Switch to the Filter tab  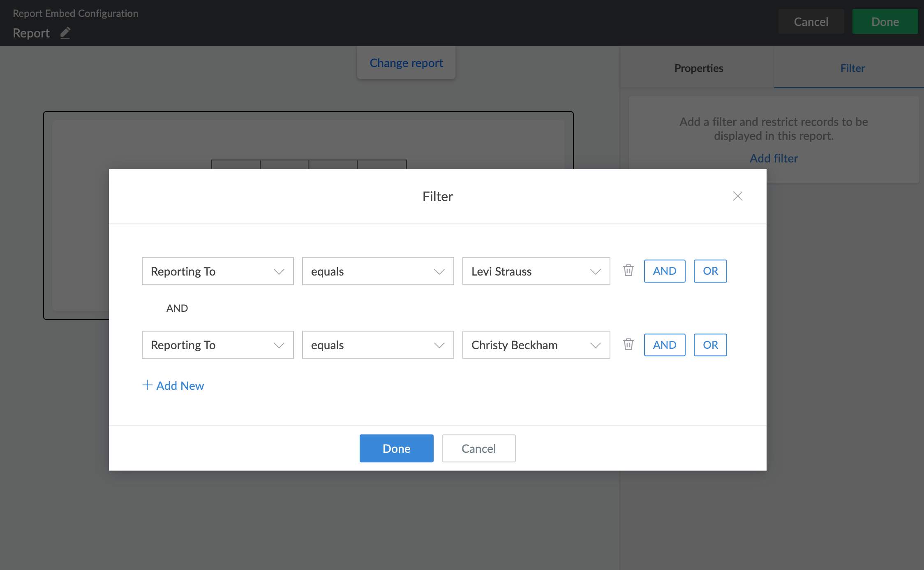[x=852, y=68]
